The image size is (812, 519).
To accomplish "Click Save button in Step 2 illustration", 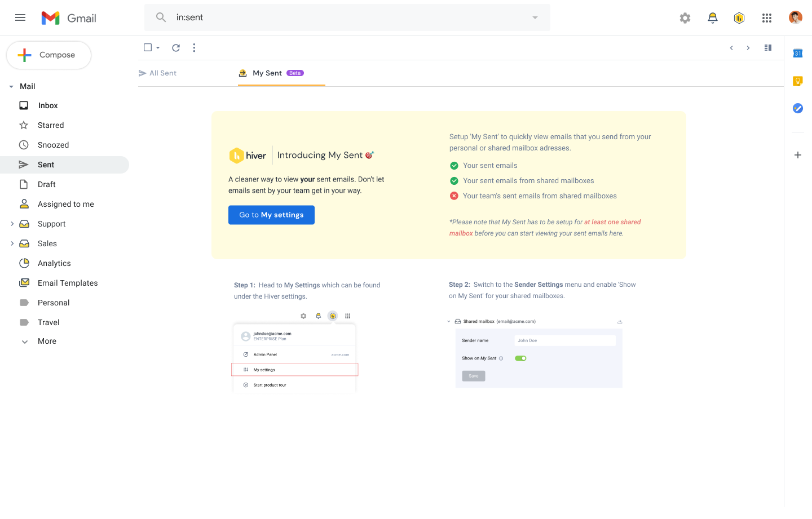I will pos(474,376).
